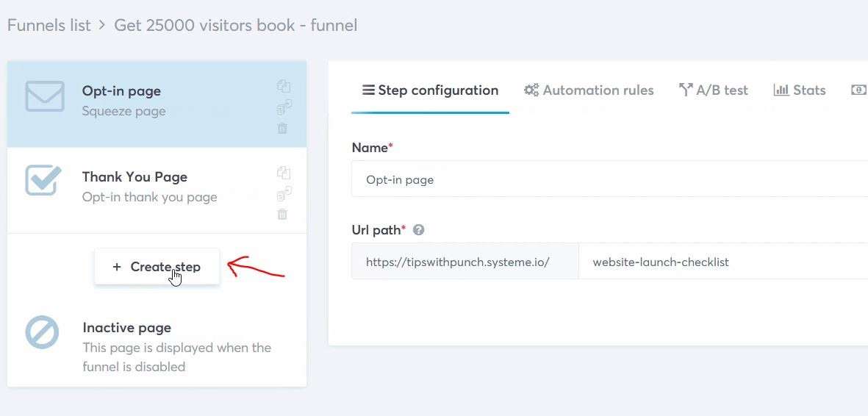Click the website-launch-checklist url path field
Image resolution: width=868 pixels, height=416 pixels.
[x=723, y=262]
